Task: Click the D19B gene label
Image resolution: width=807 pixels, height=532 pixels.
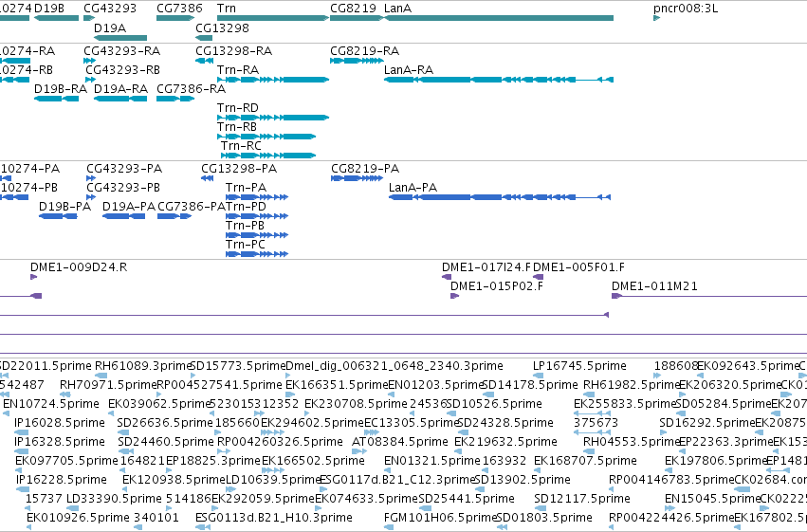Action: [49, 9]
